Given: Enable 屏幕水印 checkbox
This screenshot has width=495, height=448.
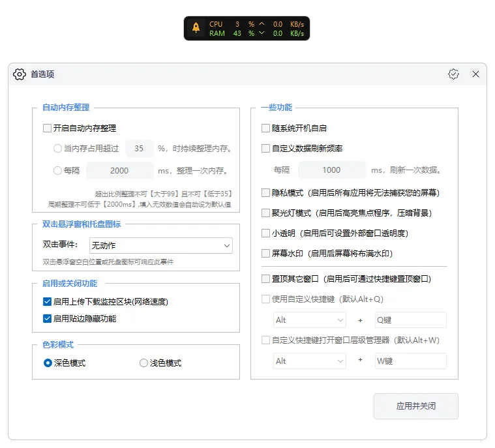Looking at the screenshot, I should 266,253.
